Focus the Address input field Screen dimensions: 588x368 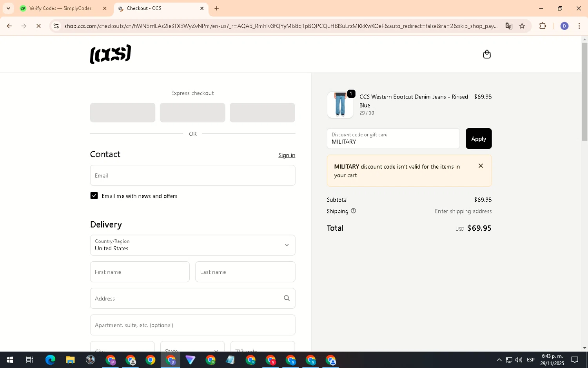pyautogui.click(x=192, y=298)
